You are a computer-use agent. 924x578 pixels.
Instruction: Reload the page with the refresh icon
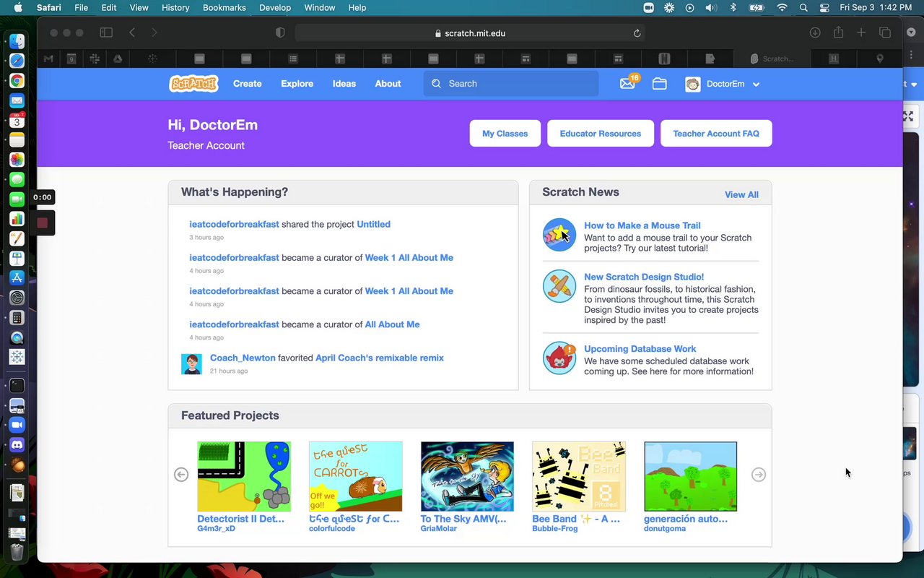637,33
